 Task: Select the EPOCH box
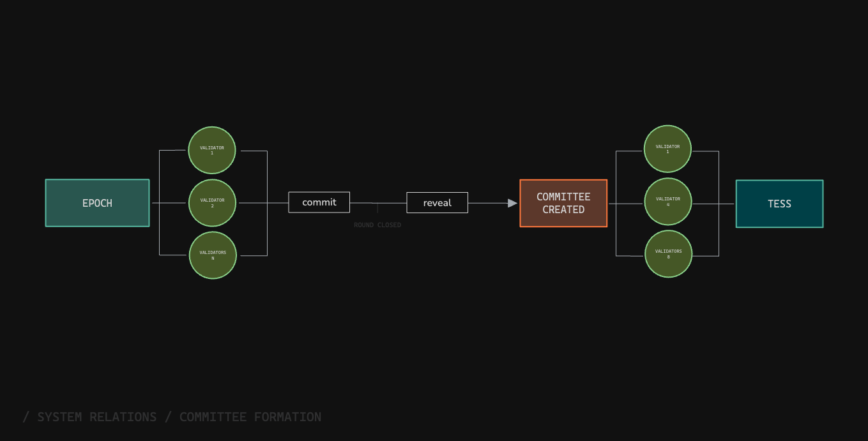pyautogui.click(x=97, y=203)
